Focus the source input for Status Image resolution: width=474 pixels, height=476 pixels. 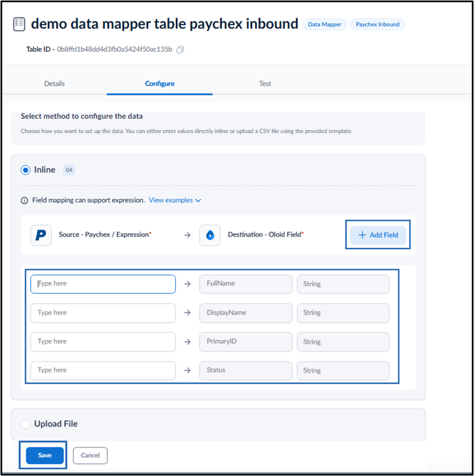(103, 371)
